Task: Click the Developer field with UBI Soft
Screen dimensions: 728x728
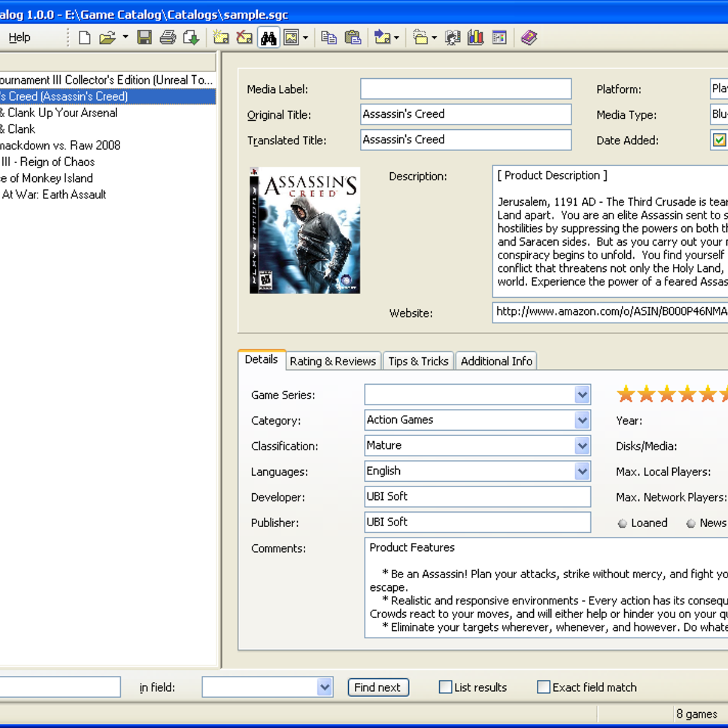Action: (x=477, y=496)
